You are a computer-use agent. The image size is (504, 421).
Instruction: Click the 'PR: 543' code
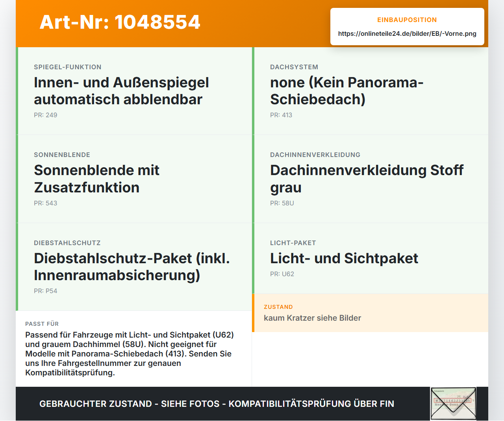pos(46,203)
